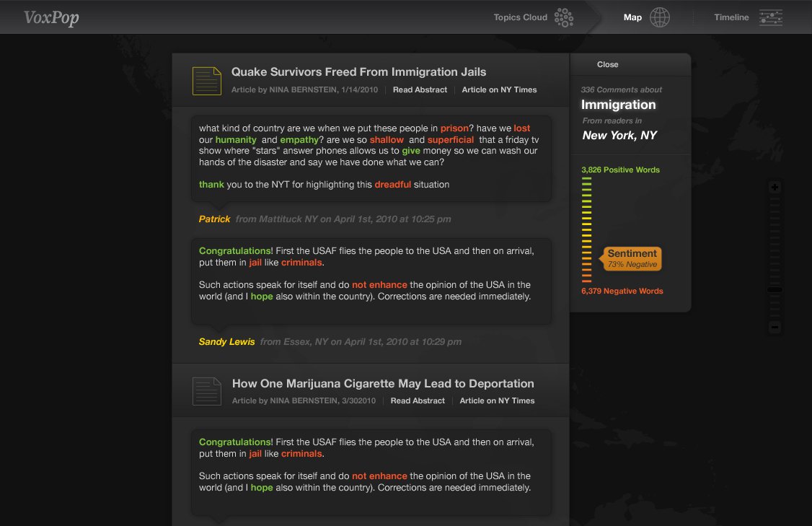
Task: Switch to the Timeline view
Action: [x=731, y=17]
